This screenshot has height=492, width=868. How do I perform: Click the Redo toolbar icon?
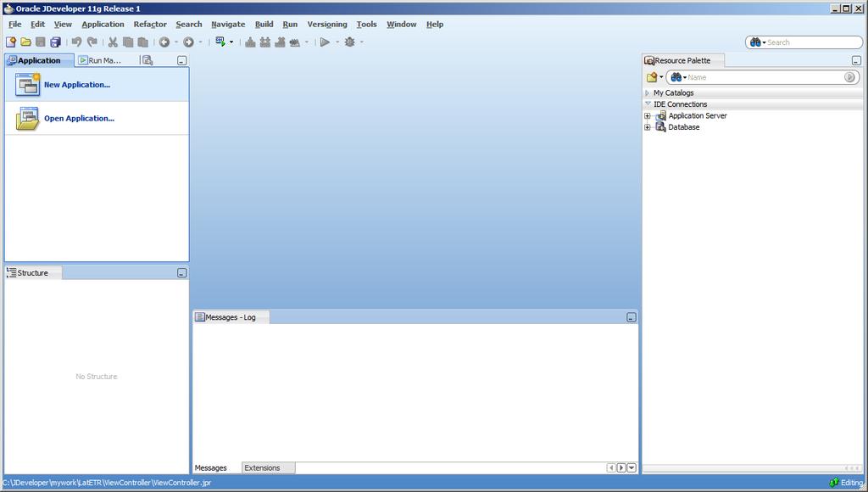(x=92, y=42)
